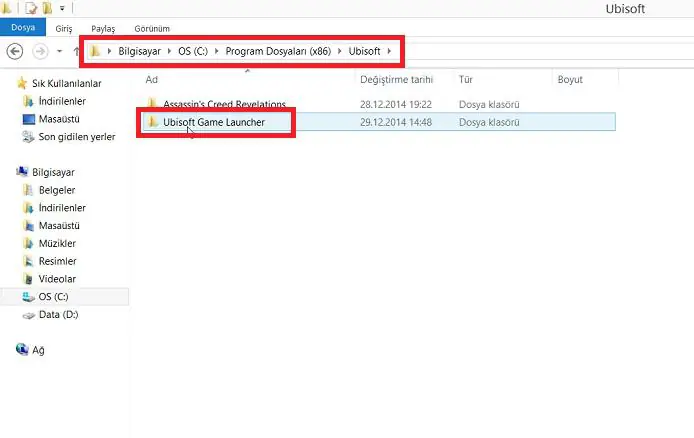Select Program Dosyaları (x86) breadcrumb
Screen dimensions: 694x438
pyautogui.click(x=278, y=51)
